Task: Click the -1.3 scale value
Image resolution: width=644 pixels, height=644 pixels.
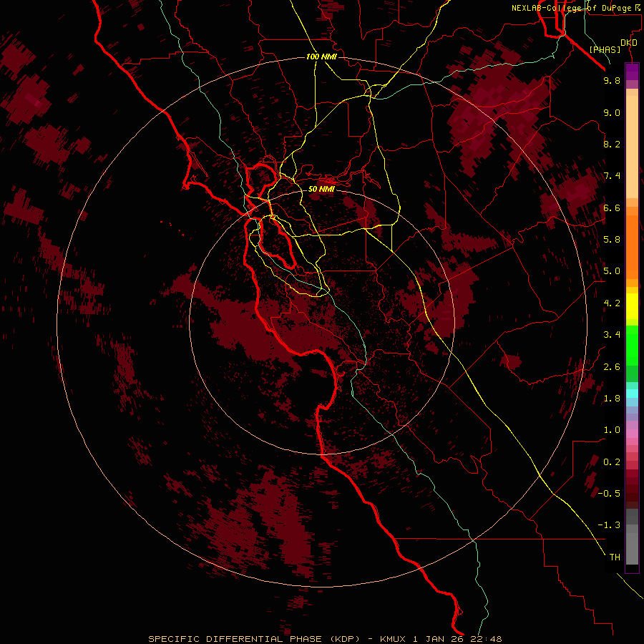Action: click(609, 525)
